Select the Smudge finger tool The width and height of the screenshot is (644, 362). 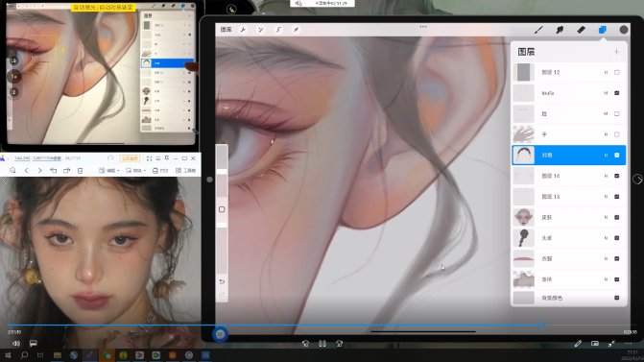[x=560, y=30]
